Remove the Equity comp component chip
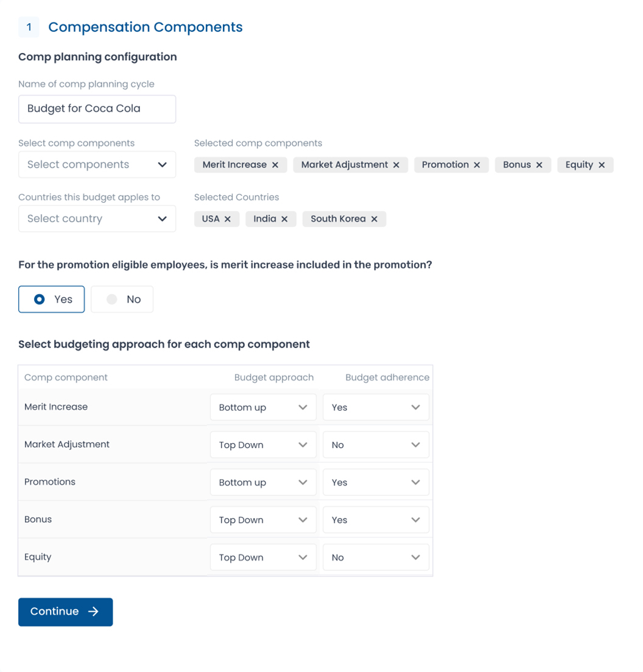 602,164
